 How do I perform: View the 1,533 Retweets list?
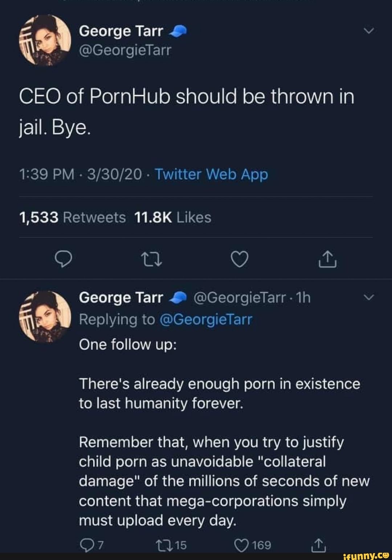point(72,217)
